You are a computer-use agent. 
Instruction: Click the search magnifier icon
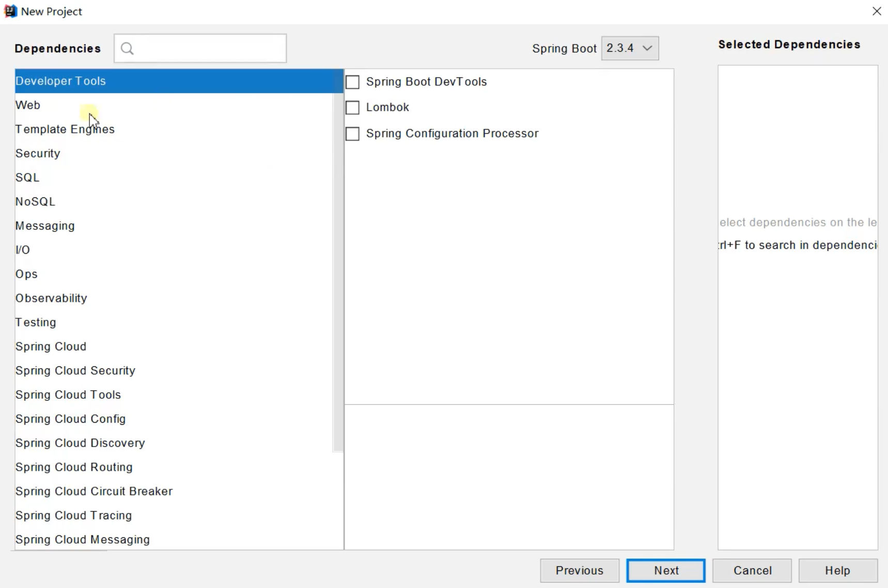[x=127, y=48]
